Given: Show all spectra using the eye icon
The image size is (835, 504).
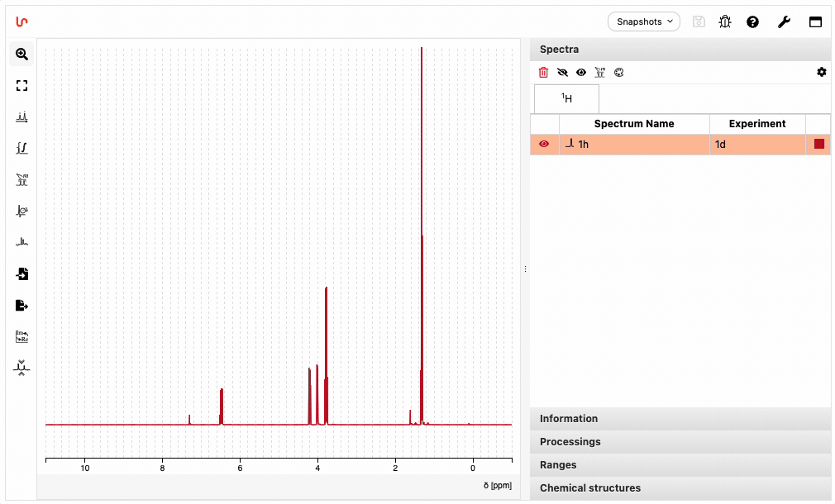Looking at the screenshot, I should coord(581,73).
